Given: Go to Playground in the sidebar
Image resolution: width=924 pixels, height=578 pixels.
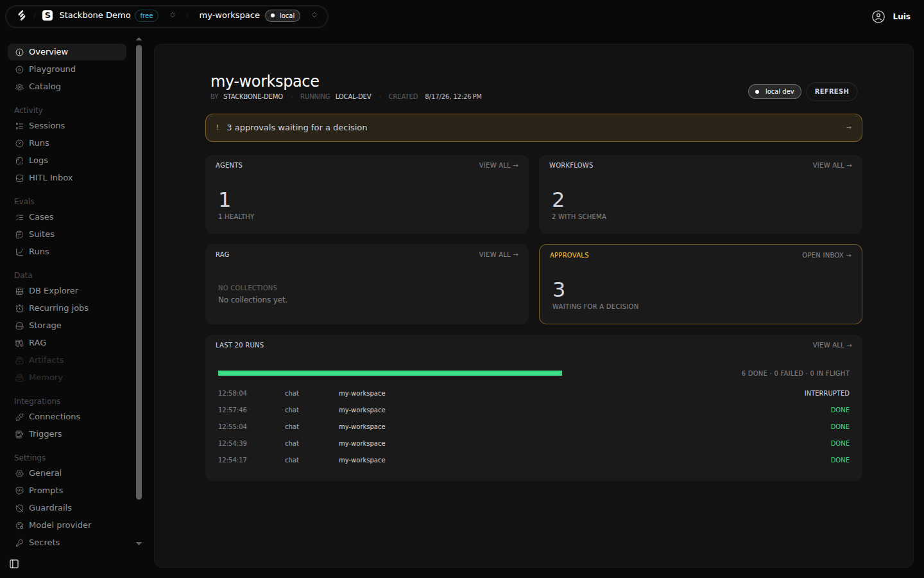Looking at the screenshot, I should pyautogui.click(x=67, y=69).
